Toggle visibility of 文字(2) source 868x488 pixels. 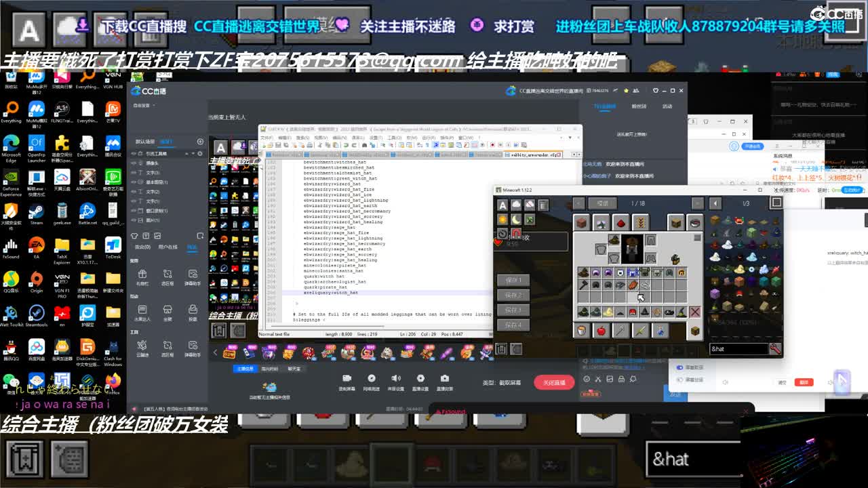134,192
